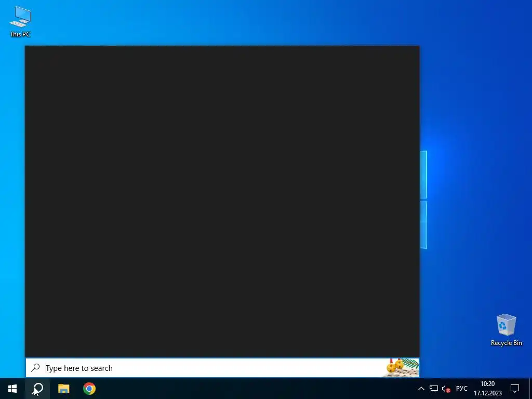Launch Google Chrome from the taskbar
532x399 pixels.
pos(89,389)
